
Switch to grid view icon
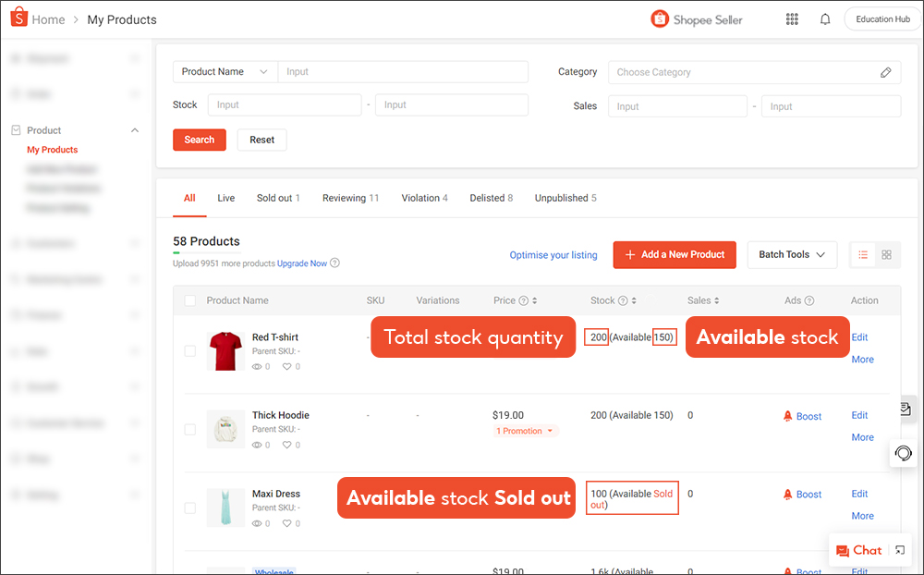pos(886,255)
